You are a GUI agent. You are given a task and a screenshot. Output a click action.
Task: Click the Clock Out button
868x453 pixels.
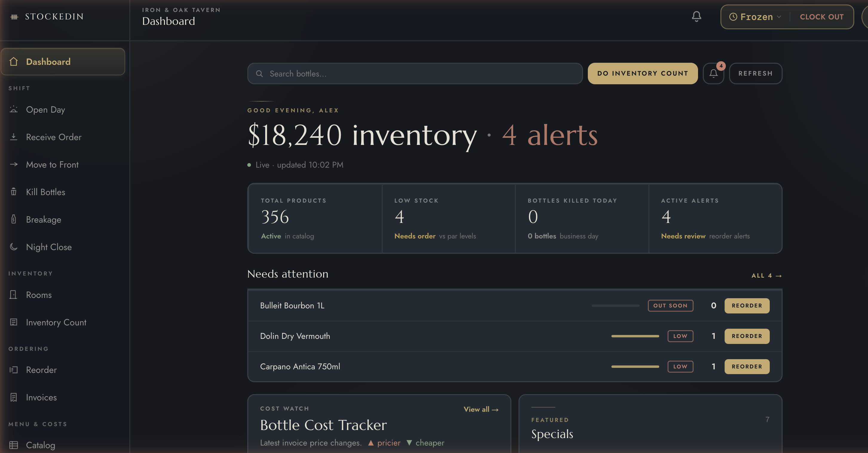[821, 17]
